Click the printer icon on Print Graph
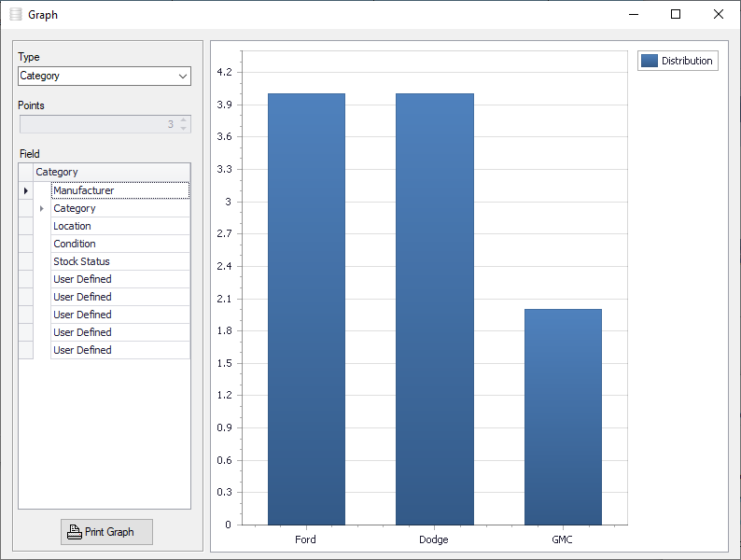Viewport: 741px width, 560px height. [x=75, y=532]
